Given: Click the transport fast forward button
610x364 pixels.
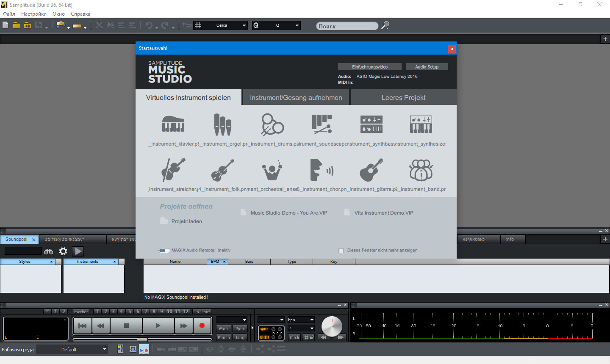Looking at the screenshot, I should (x=184, y=325).
